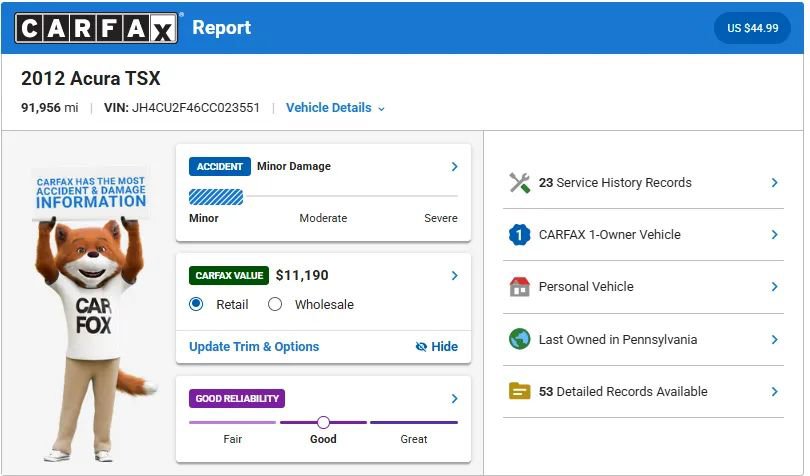Open Service History Records arrow

coord(774,182)
